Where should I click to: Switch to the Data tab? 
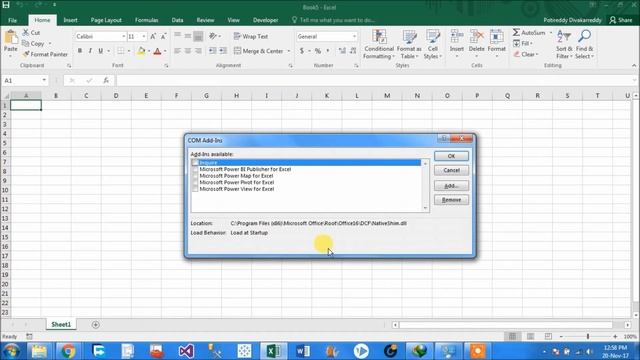177,20
